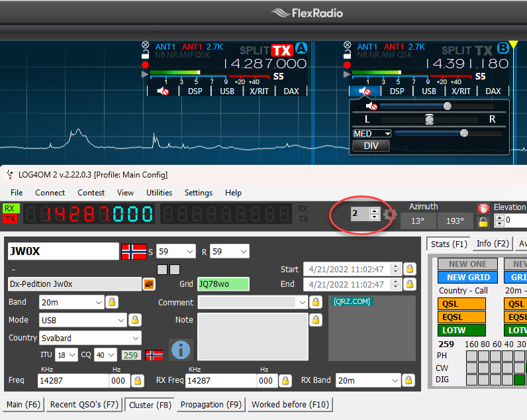Switch to the Cluster (F8) tab
This screenshot has height=420, width=527.
pyautogui.click(x=150, y=405)
